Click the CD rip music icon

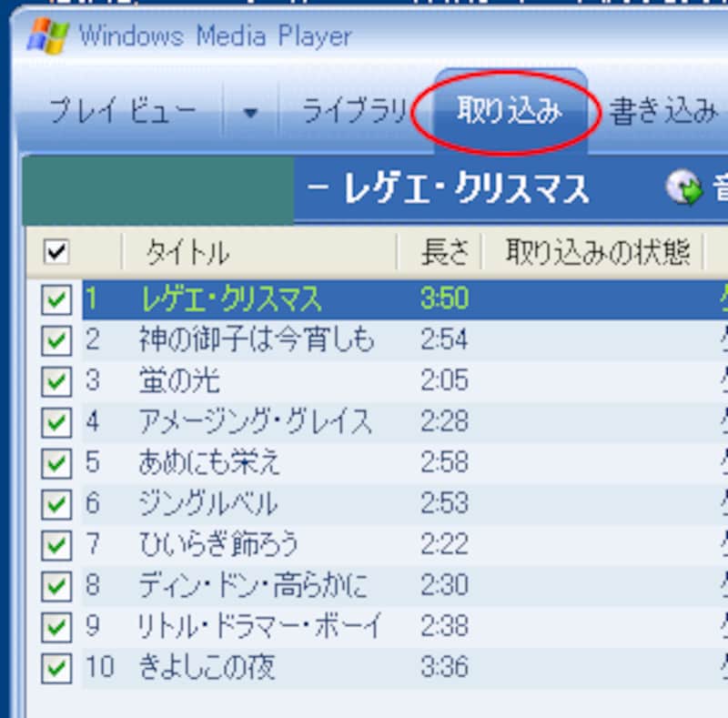[x=684, y=187]
